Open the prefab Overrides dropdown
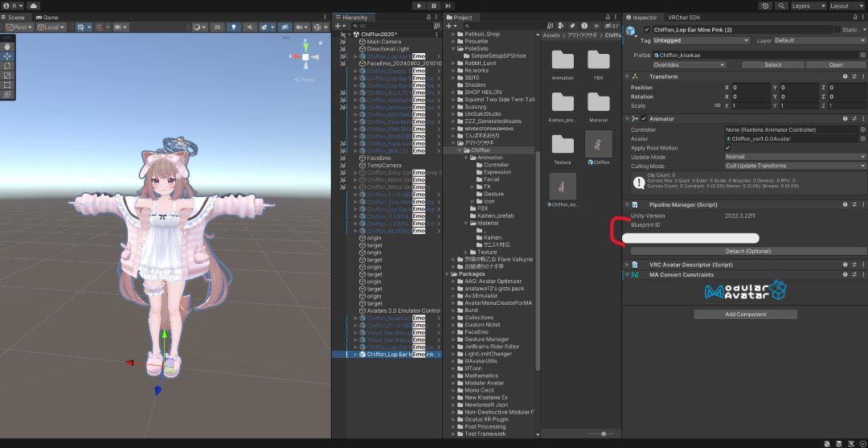 pyautogui.click(x=690, y=65)
